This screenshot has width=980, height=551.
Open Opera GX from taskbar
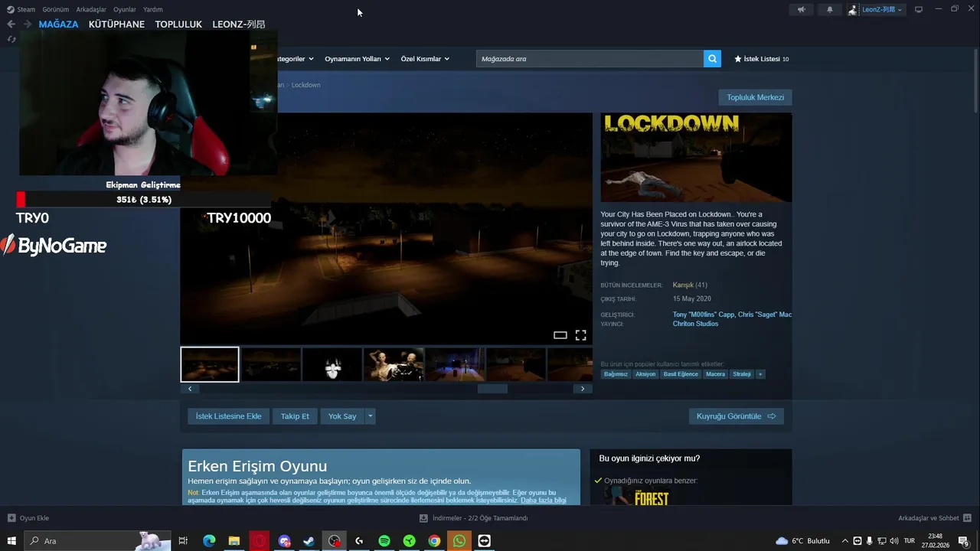tap(260, 541)
